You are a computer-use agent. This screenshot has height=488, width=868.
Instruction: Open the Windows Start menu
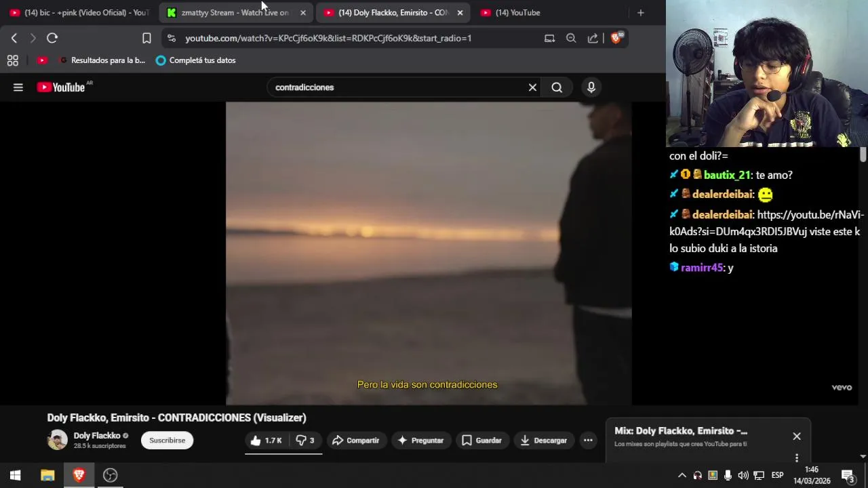click(15, 475)
